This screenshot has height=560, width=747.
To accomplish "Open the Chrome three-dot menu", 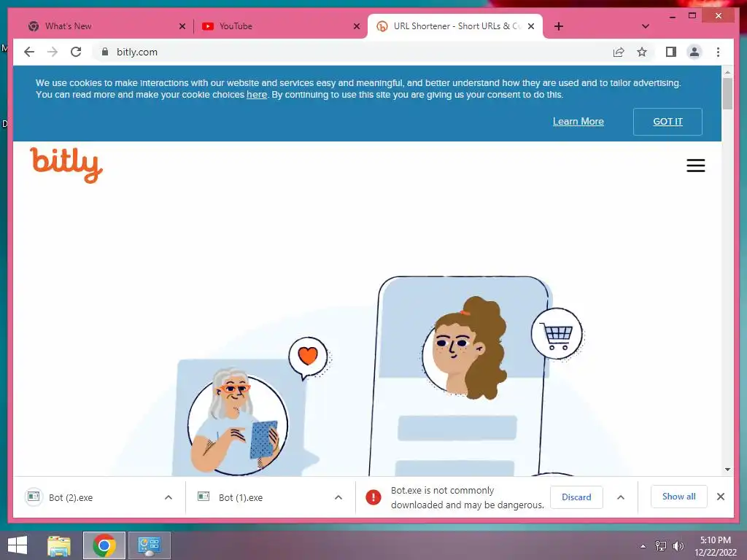I will [718, 52].
